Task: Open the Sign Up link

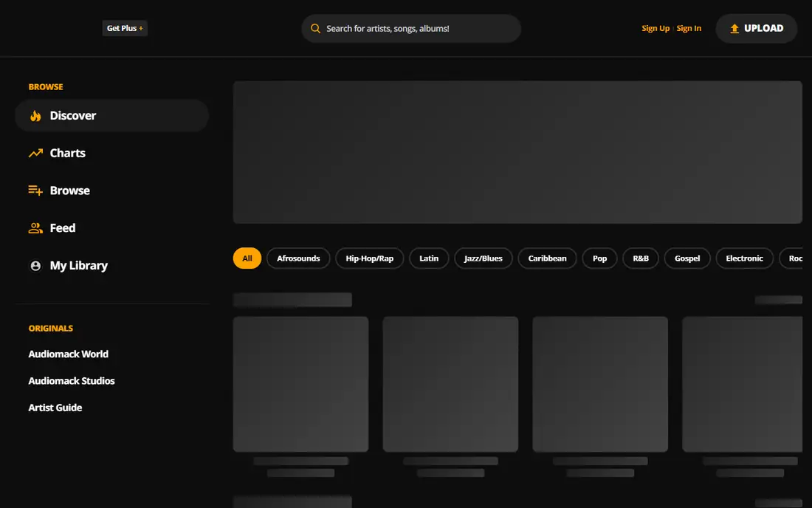Action: (655, 29)
